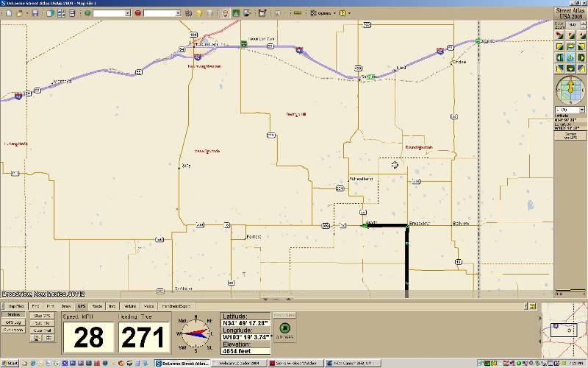The width and height of the screenshot is (588, 368).
Task: Click the green map-view toolbar icon
Action: [236, 13]
